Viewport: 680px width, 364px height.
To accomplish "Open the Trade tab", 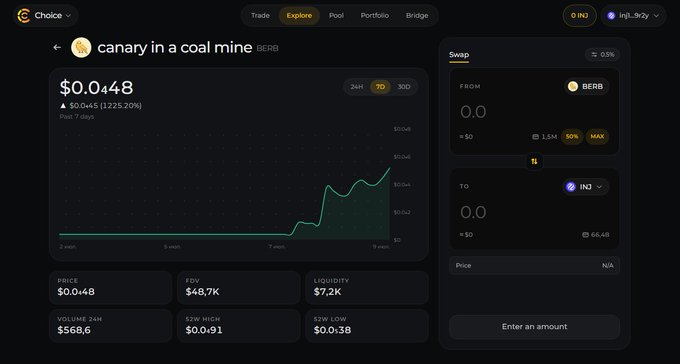I will tap(260, 16).
